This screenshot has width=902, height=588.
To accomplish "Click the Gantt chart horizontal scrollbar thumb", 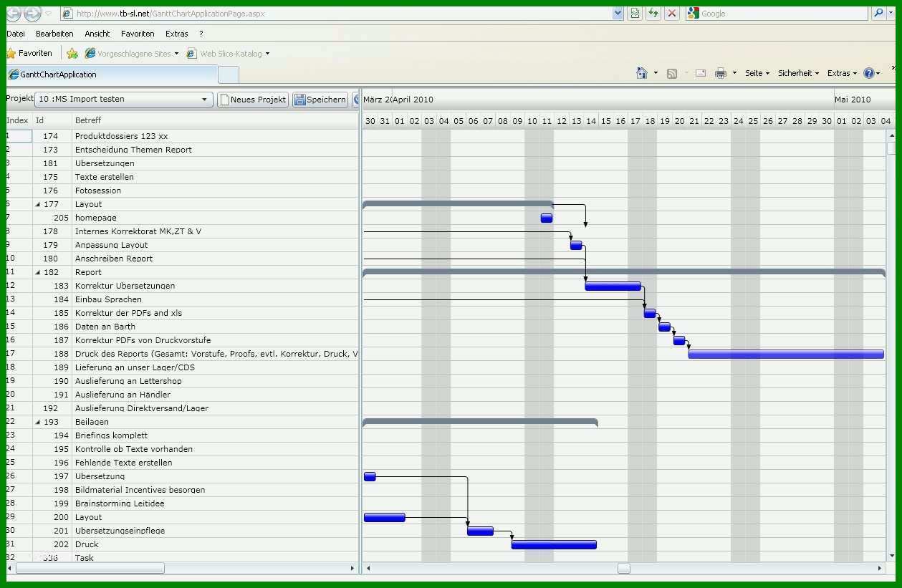I will (x=624, y=568).
